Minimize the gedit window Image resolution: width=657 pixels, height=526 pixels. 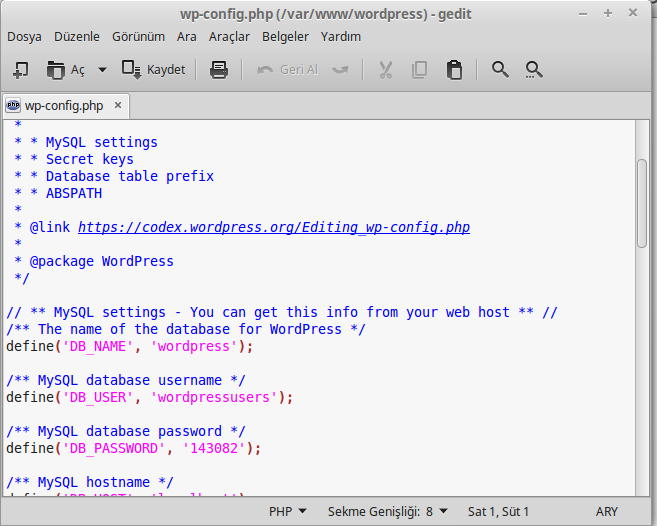tap(583, 14)
